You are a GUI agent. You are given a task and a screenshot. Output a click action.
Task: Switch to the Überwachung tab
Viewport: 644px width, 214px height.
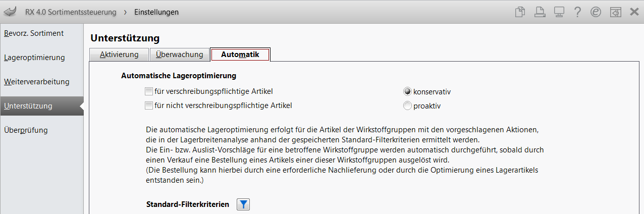(180, 55)
